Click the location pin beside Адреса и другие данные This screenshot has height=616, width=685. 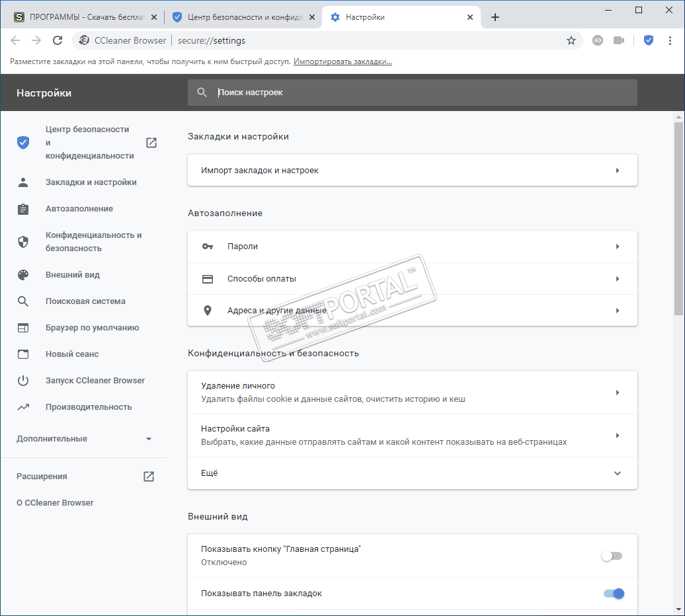click(x=208, y=311)
